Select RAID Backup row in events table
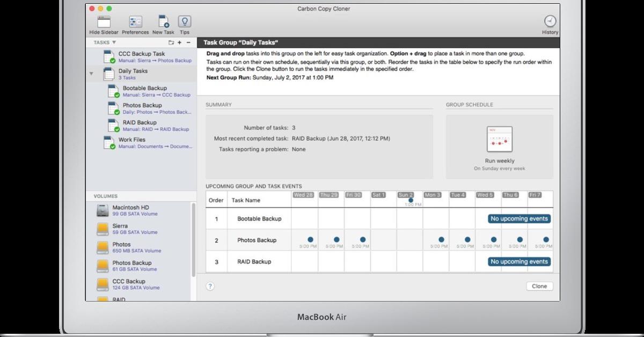Screen dimensions: 644x337 point(379,262)
